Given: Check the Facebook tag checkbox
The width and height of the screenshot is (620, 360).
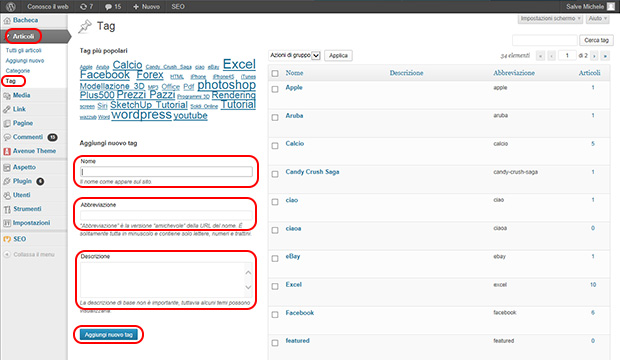Looking at the screenshot, I should 275,315.
